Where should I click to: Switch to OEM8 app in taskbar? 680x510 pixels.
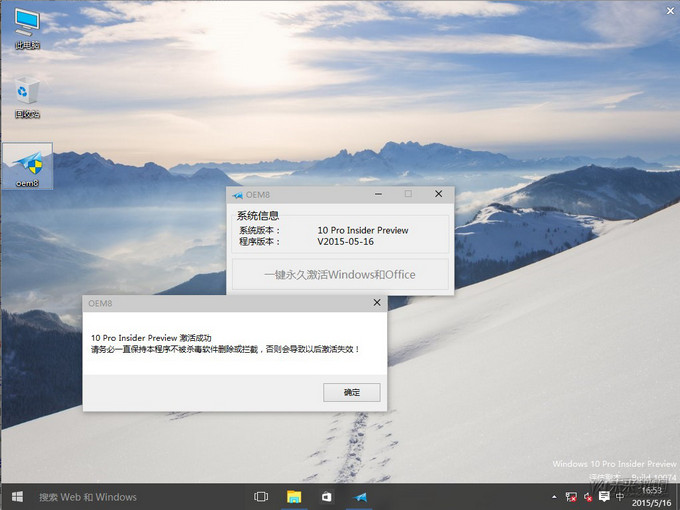tap(359, 497)
